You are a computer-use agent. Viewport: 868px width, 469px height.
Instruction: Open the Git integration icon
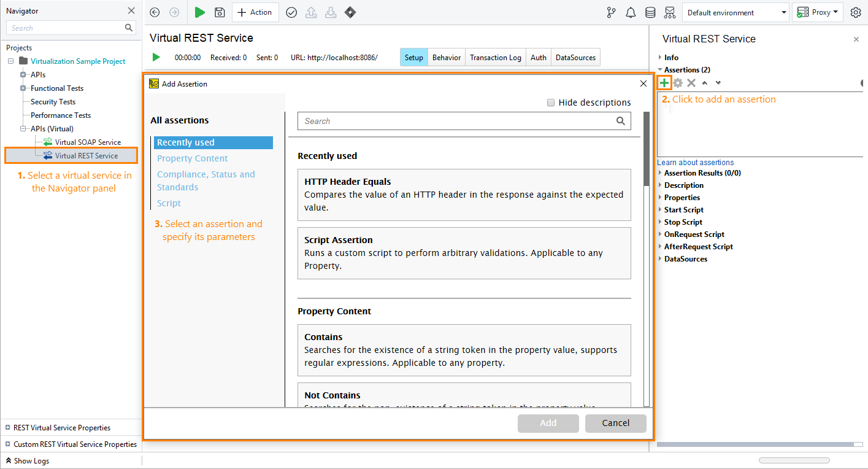coord(611,12)
